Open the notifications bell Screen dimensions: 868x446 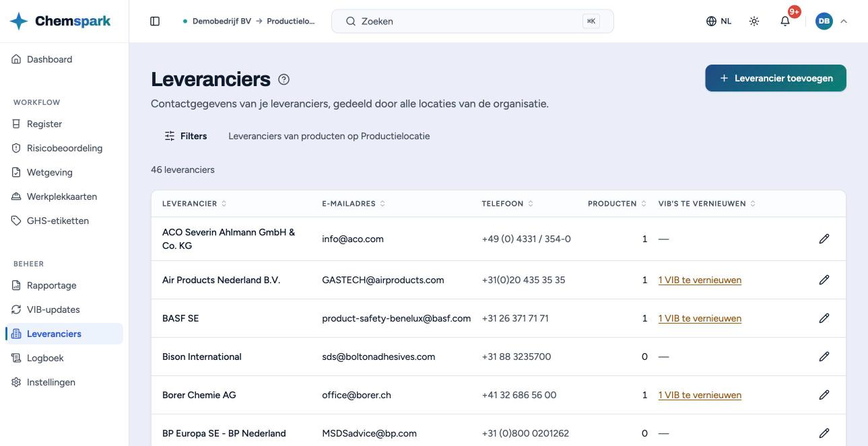pos(785,22)
